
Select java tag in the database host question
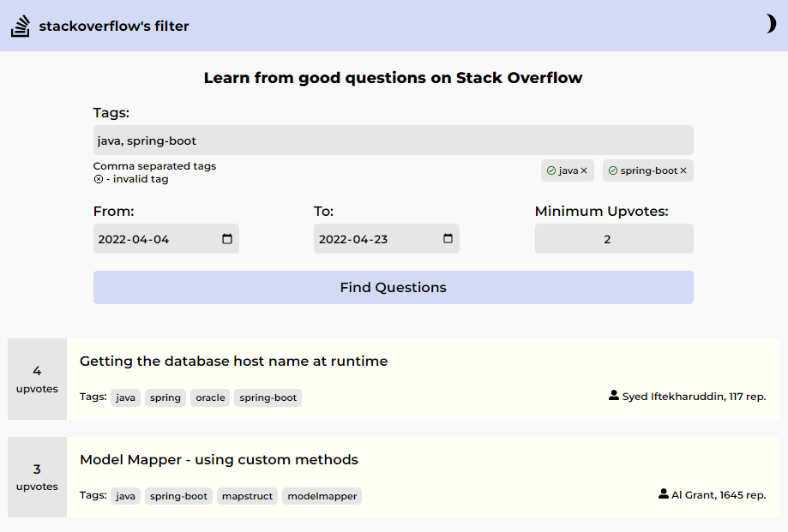pyautogui.click(x=126, y=398)
